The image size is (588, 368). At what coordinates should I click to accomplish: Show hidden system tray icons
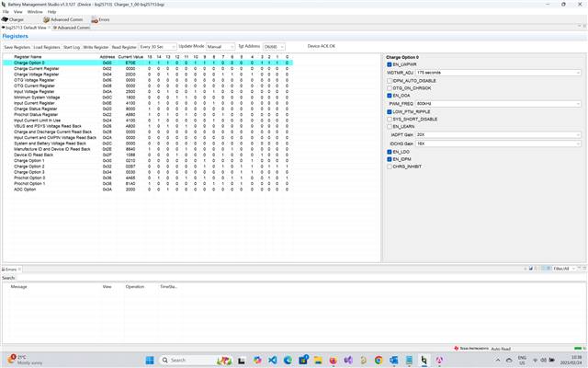[x=498, y=360]
